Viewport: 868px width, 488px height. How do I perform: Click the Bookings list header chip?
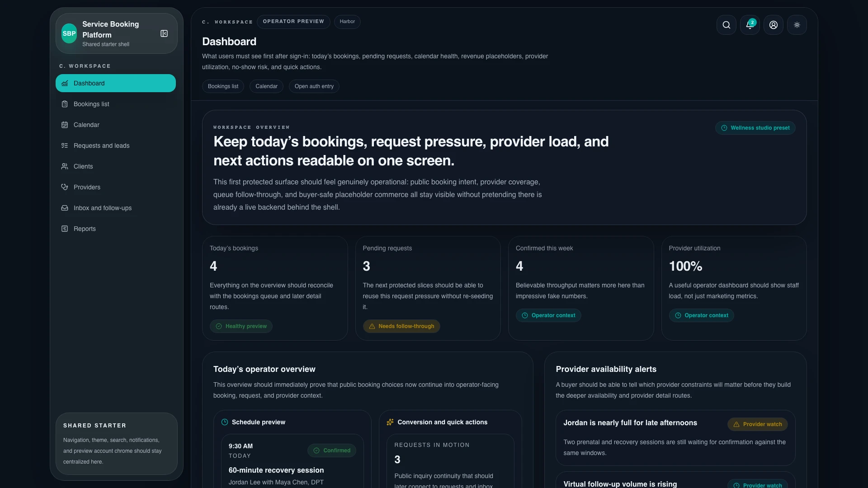223,86
